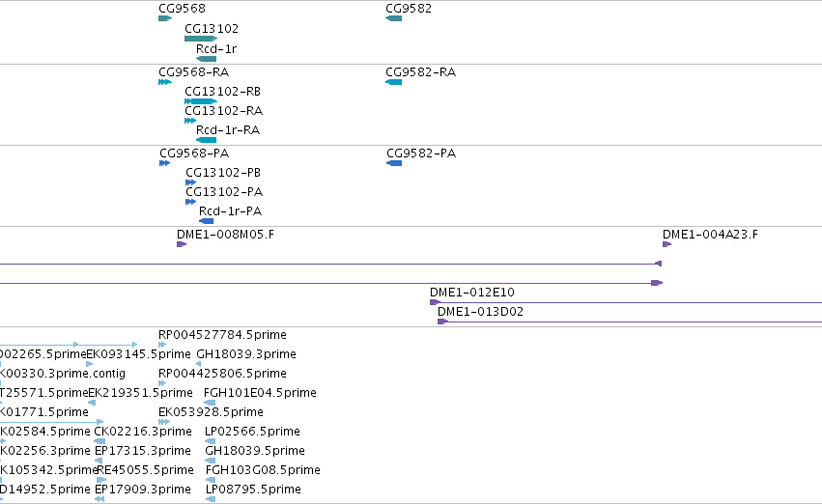Click the Rcd-1r-PA protein label
This screenshot has height=504, width=822.
[x=230, y=211]
